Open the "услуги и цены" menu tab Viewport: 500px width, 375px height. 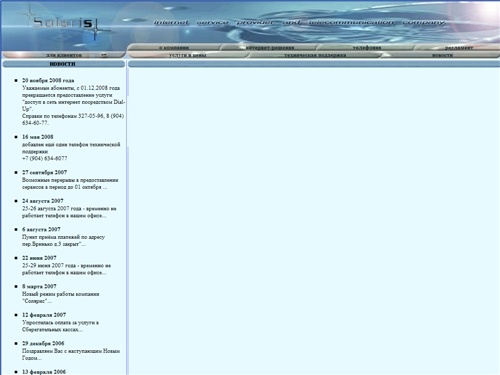(187, 55)
